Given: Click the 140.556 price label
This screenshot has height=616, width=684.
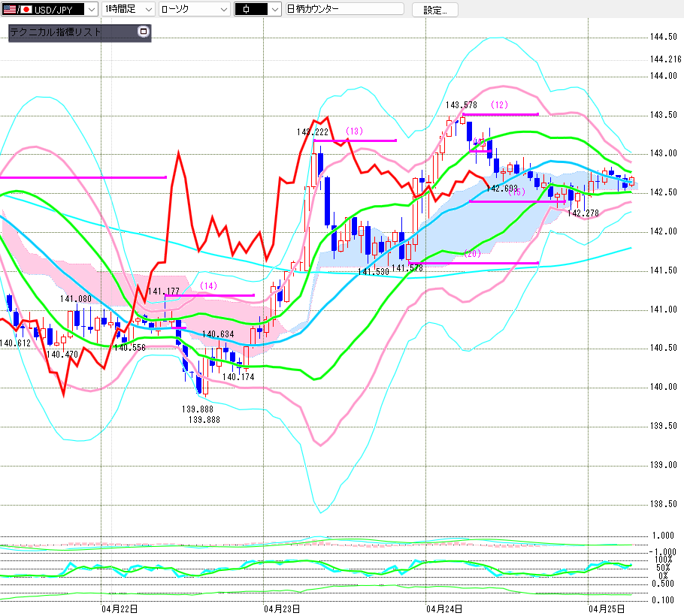Looking at the screenshot, I should click(130, 348).
